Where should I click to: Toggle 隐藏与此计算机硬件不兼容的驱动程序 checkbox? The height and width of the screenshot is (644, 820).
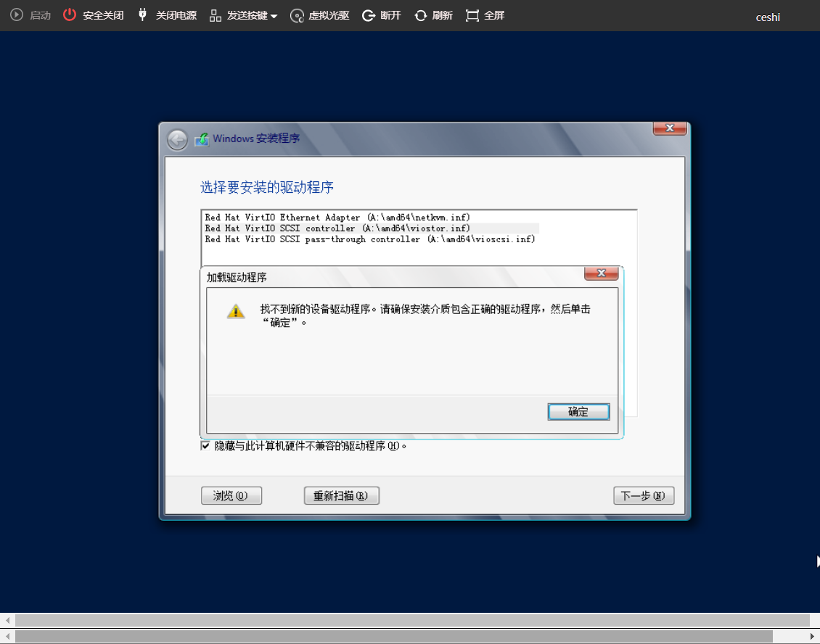(205, 445)
